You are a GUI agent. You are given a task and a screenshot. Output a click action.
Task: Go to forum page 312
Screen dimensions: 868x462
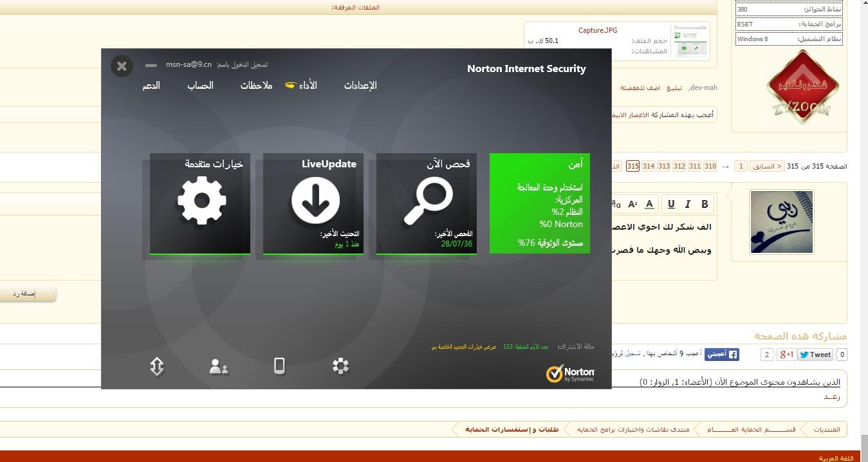(679, 166)
